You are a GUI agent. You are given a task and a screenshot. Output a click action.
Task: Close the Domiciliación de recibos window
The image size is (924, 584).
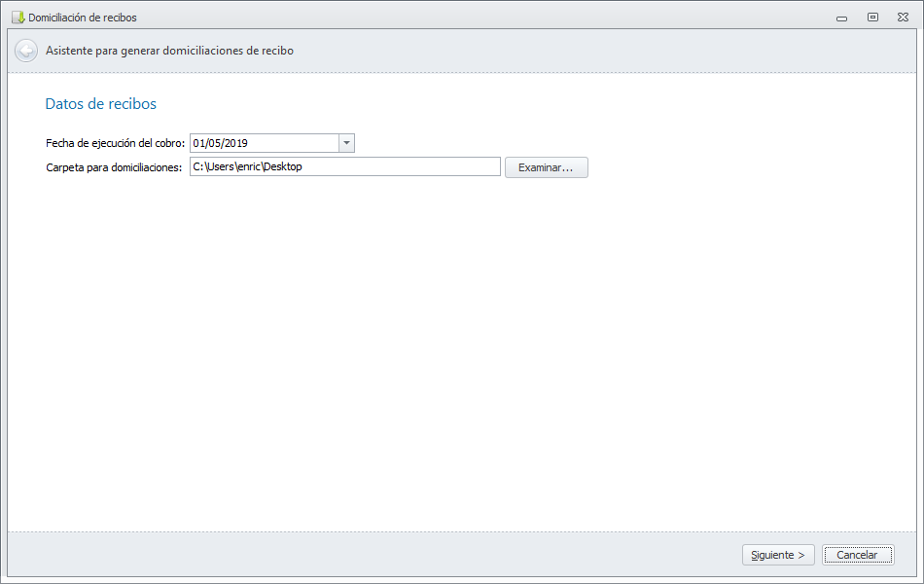tap(903, 18)
